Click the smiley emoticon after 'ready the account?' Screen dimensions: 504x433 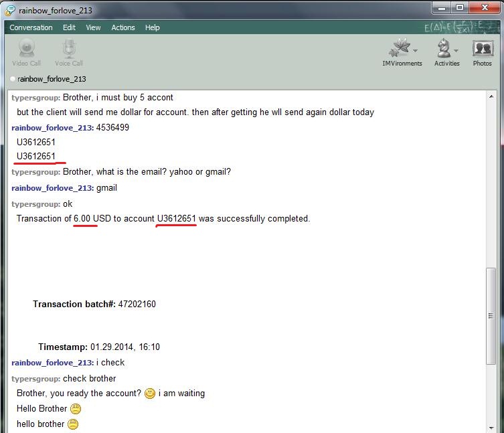point(150,394)
